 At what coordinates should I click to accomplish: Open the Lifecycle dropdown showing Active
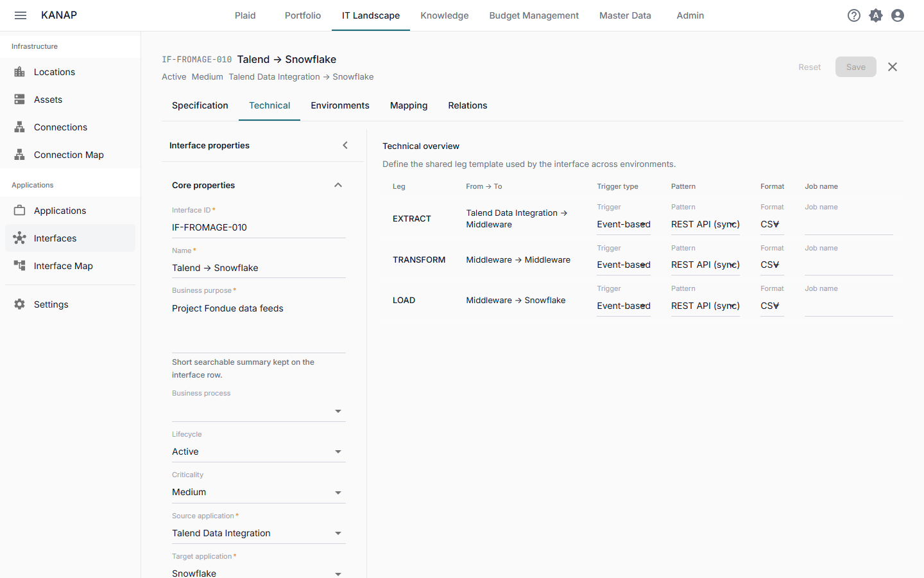(259, 451)
